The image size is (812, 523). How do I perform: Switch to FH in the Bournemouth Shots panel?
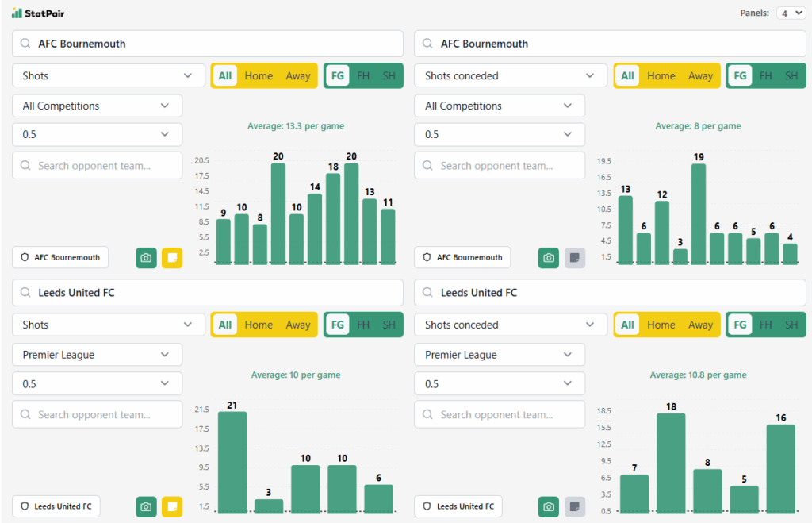(363, 75)
